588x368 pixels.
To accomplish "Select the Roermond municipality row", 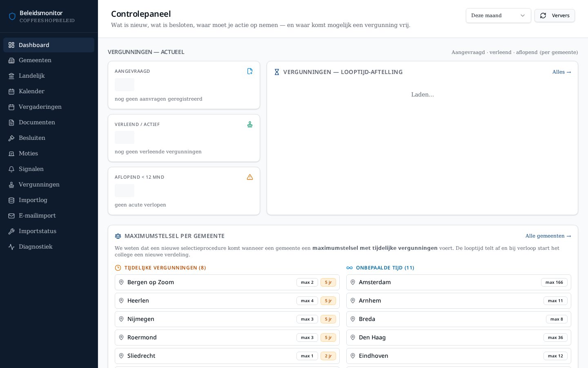I will [x=227, y=337].
